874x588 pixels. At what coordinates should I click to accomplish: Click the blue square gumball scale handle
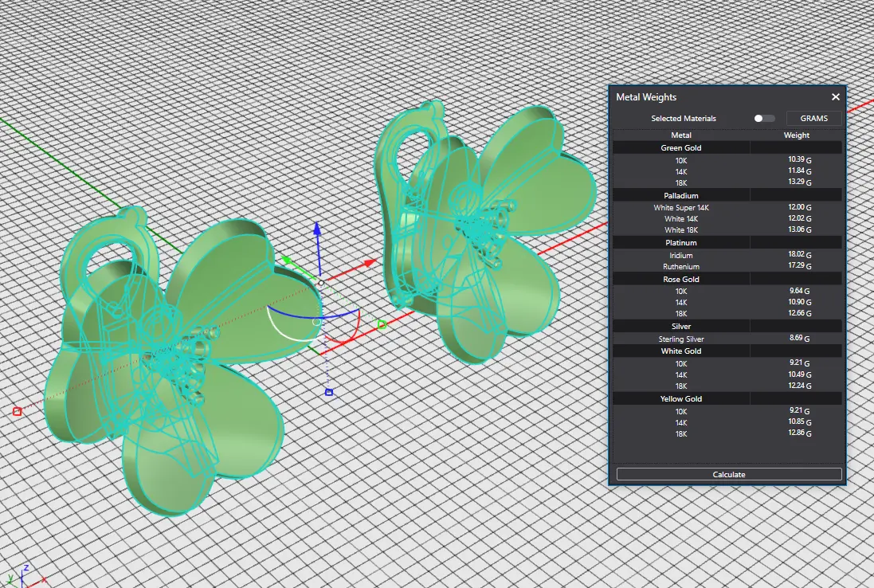click(329, 392)
